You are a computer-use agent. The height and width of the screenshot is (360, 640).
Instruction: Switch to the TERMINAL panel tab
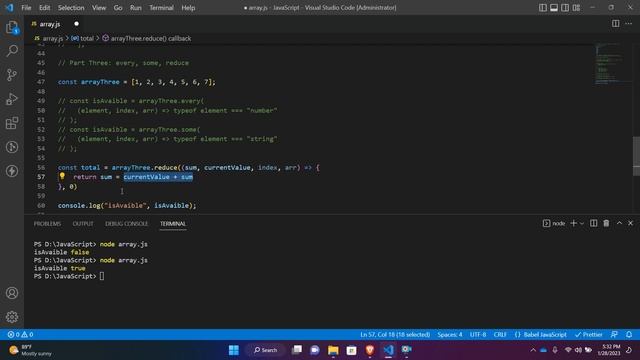173,224
